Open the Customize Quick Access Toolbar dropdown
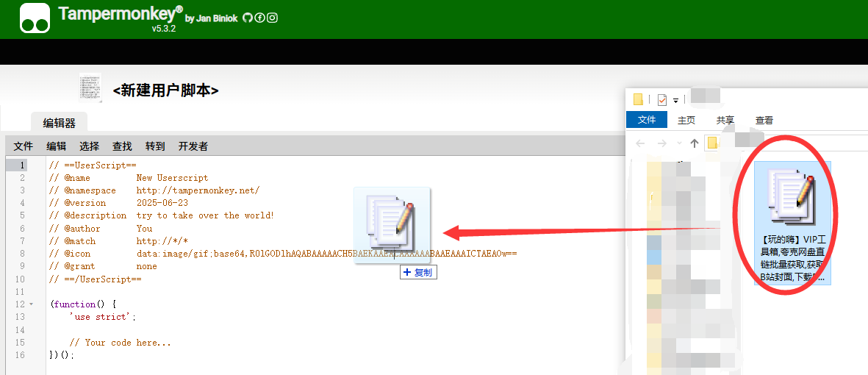This screenshot has height=375, width=868. pos(676,101)
